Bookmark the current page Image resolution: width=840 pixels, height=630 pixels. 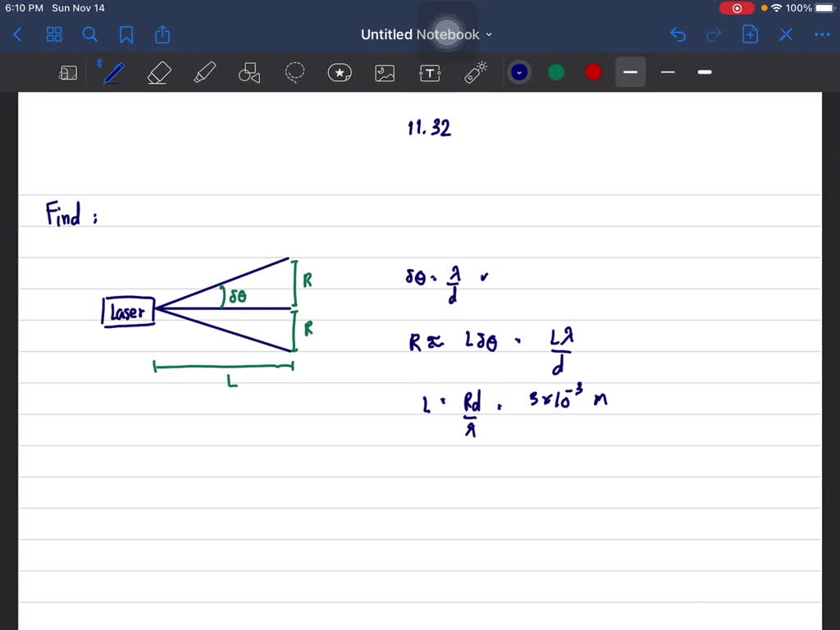click(x=127, y=34)
